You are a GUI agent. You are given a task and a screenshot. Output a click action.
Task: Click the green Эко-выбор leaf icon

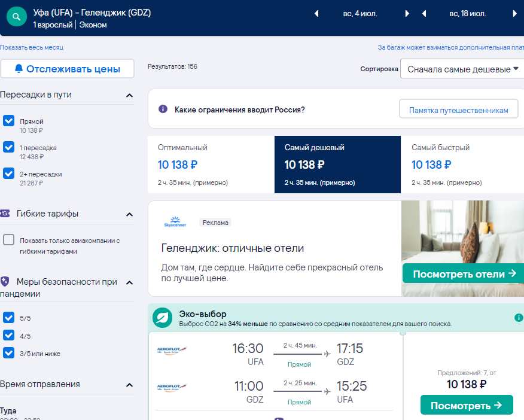pyautogui.click(x=163, y=318)
